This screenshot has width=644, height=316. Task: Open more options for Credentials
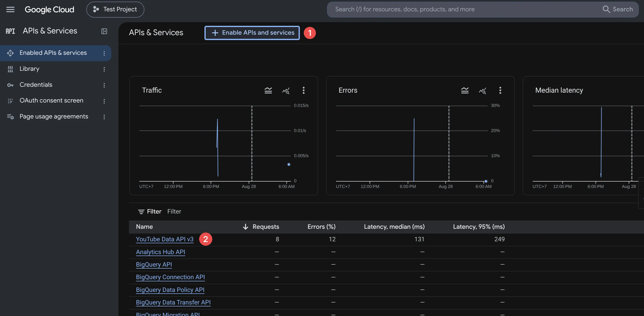pyautogui.click(x=104, y=85)
